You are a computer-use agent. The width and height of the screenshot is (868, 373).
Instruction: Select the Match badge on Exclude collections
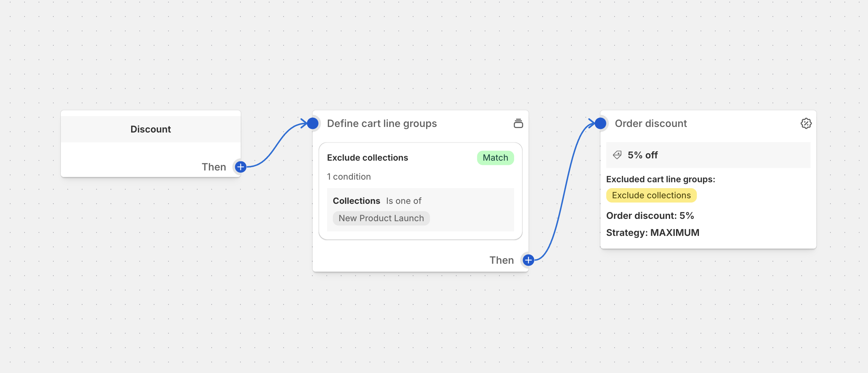tap(495, 157)
